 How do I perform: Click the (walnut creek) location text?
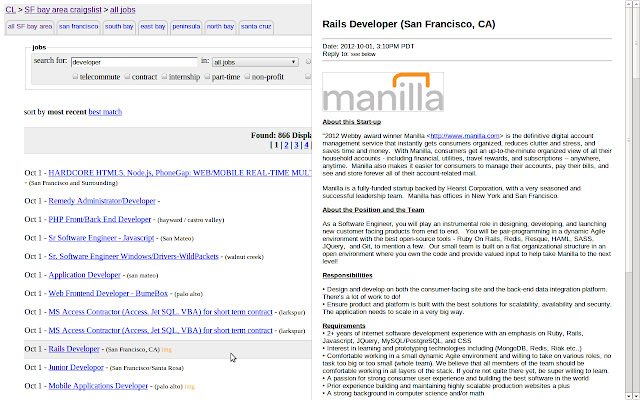[x=244, y=257]
